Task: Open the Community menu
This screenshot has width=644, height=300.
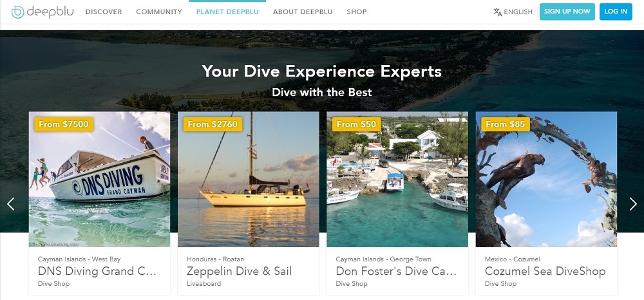Action: pyautogui.click(x=159, y=12)
